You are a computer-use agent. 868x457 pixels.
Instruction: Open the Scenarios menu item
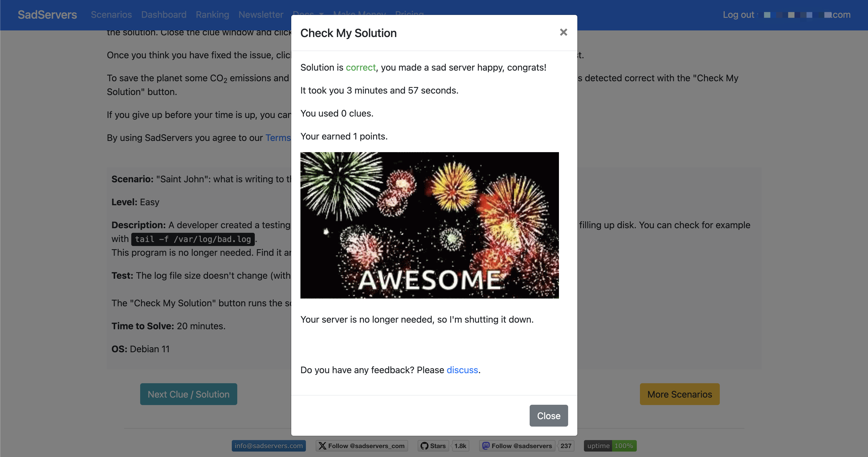(111, 14)
